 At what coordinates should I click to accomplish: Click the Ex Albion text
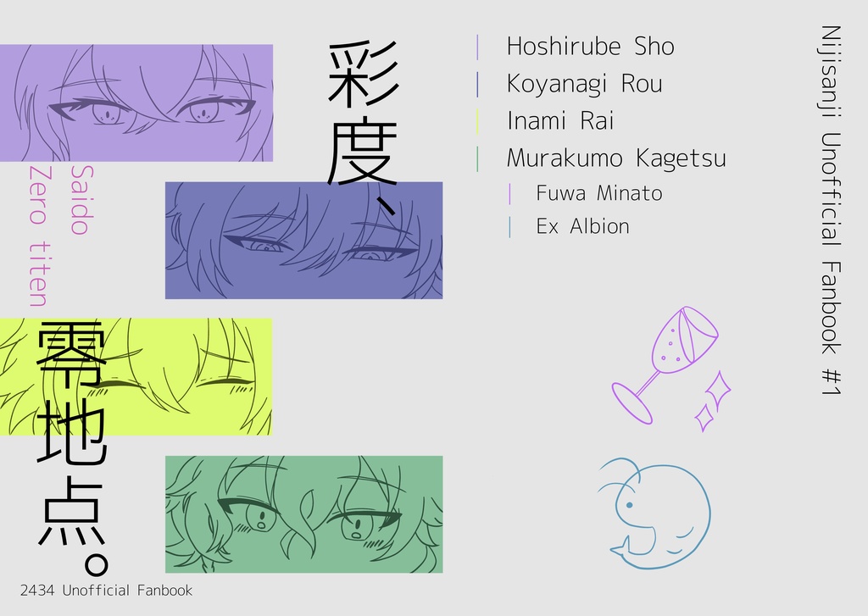[x=582, y=226]
